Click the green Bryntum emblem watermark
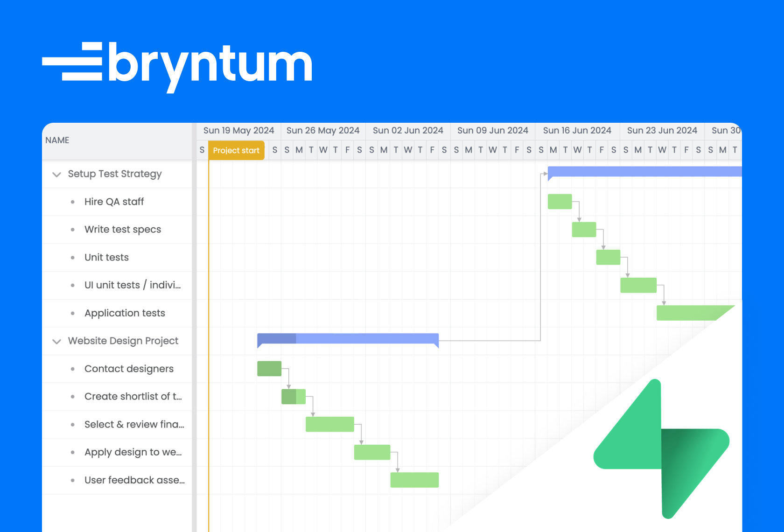The height and width of the screenshot is (532, 784). [x=661, y=448]
